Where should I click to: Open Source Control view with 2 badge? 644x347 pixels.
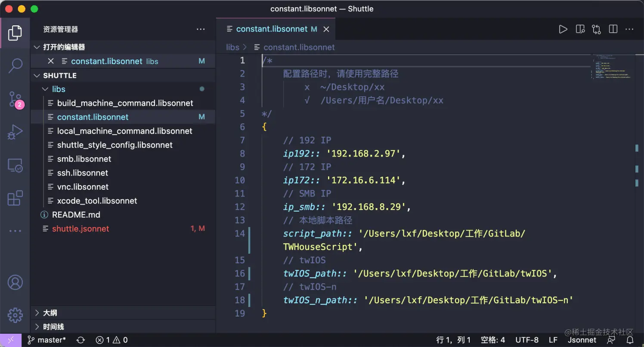pos(15,99)
